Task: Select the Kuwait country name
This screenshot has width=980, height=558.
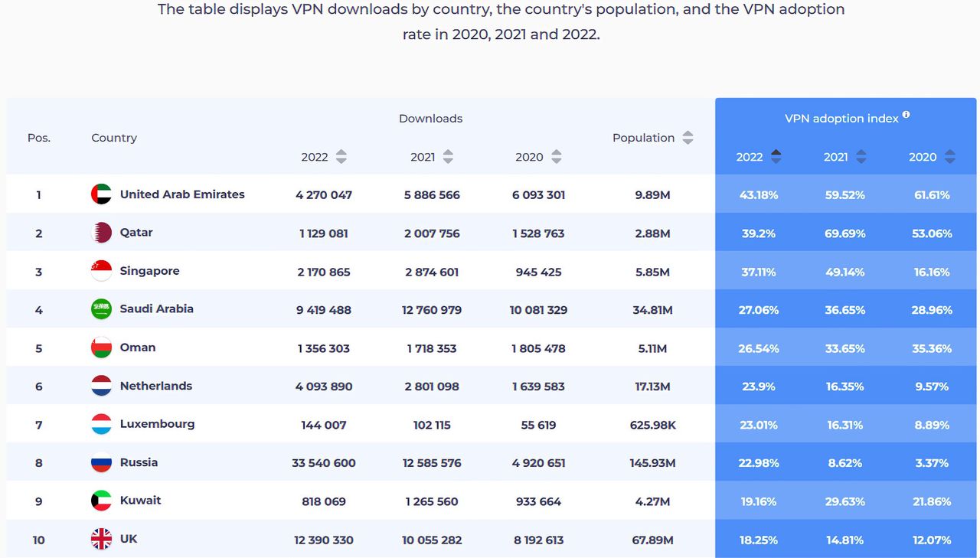Action: tap(140, 501)
